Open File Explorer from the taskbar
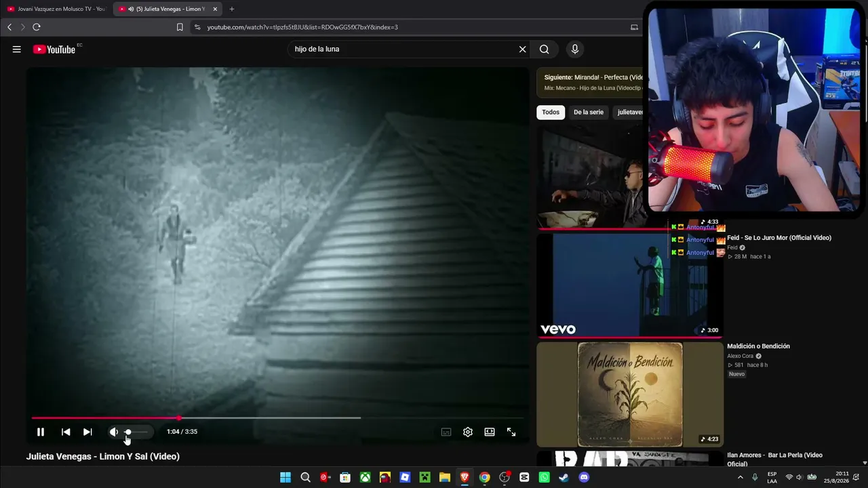Viewport: 868px width, 488px height. (445, 477)
